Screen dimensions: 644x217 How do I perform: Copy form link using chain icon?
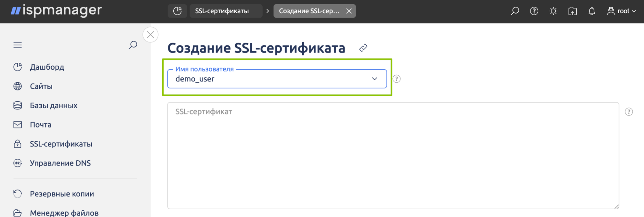click(363, 48)
